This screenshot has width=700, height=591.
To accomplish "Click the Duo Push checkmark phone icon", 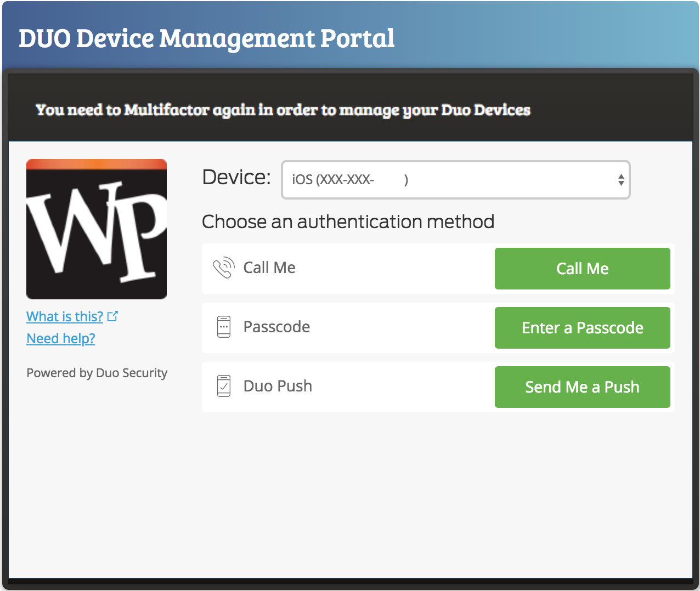I will [x=224, y=386].
